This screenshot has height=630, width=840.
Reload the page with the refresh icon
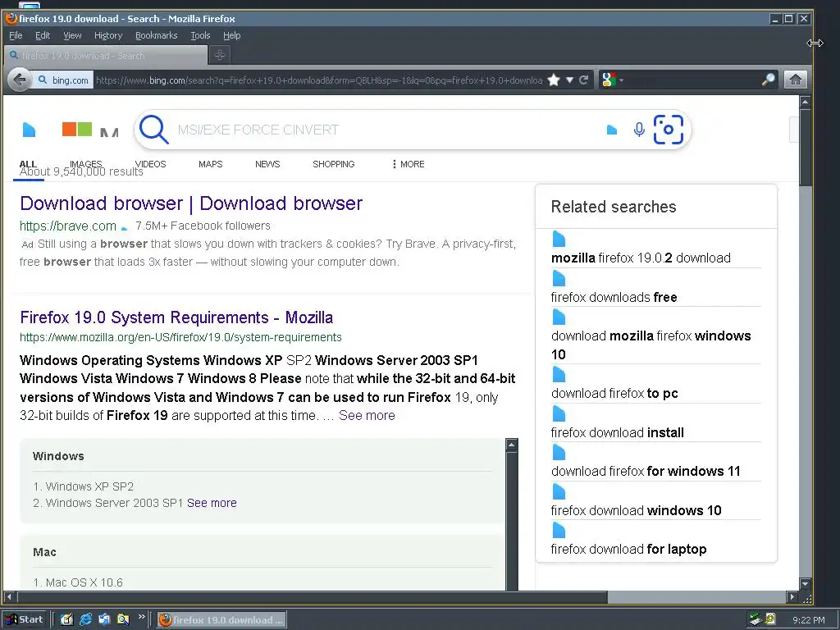click(584, 80)
